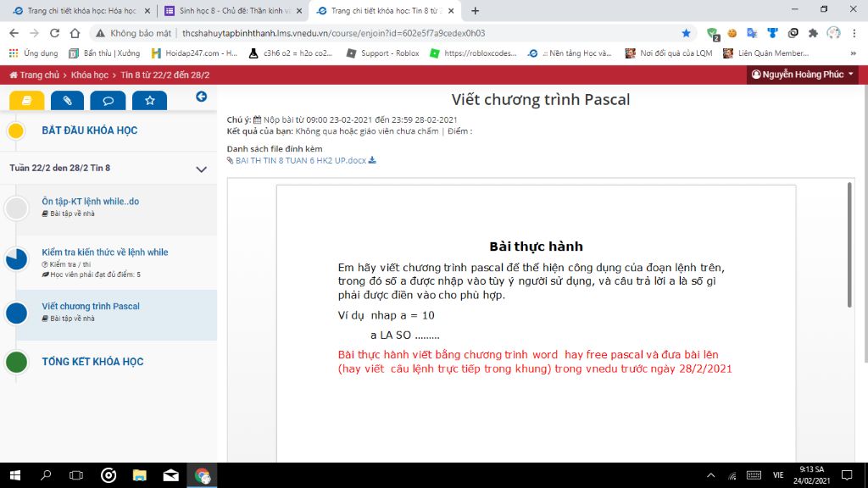Screen dimensions: 868x488
Task: Open the yellow lesson list tab icon
Action: (26, 101)
